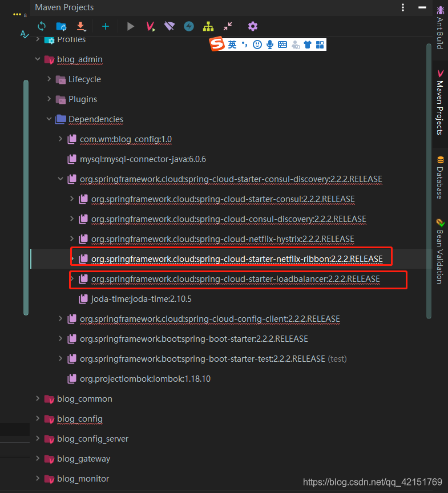
Task: Switch Sogou input language 英 button
Action: [232, 45]
